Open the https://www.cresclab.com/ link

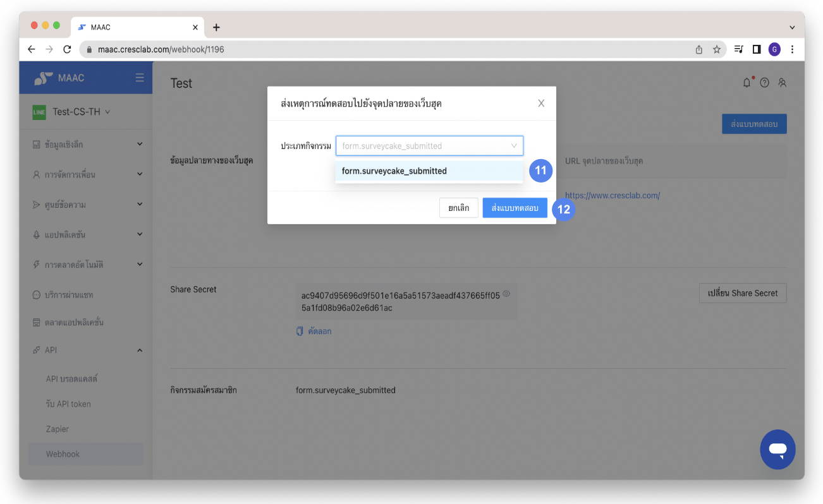612,196
